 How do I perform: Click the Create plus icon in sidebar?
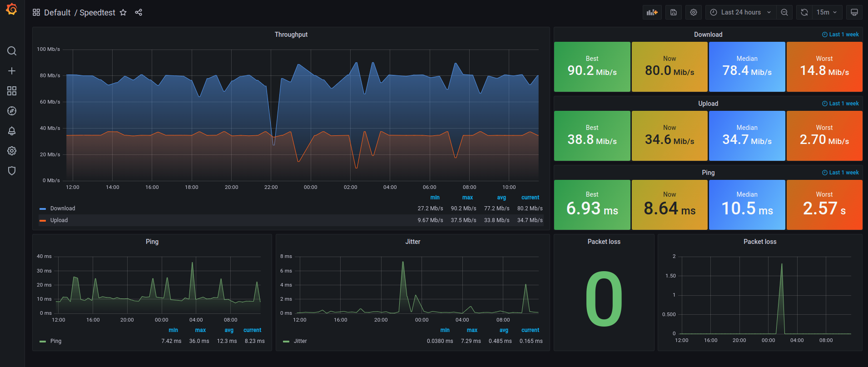coord(12,71)
